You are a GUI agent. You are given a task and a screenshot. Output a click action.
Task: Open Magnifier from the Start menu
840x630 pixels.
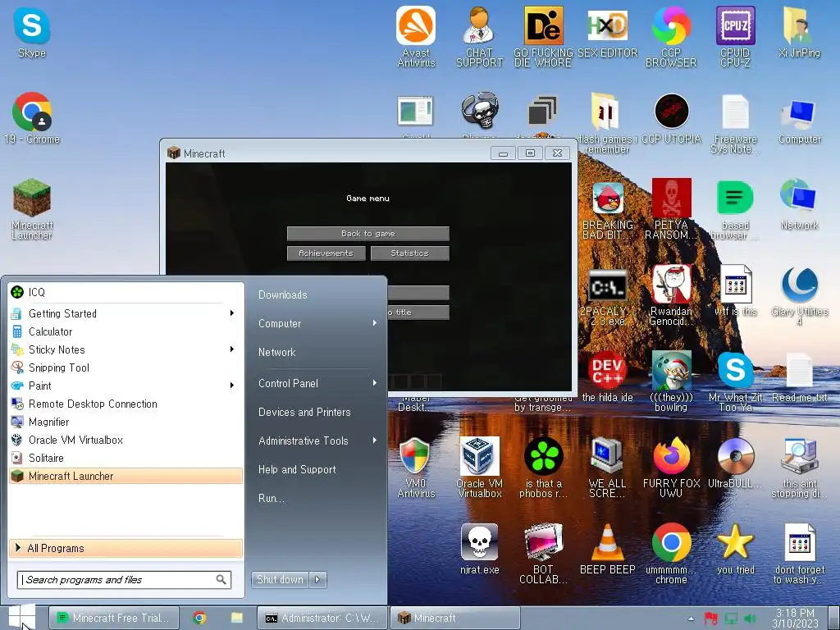(x=126, y=422)
